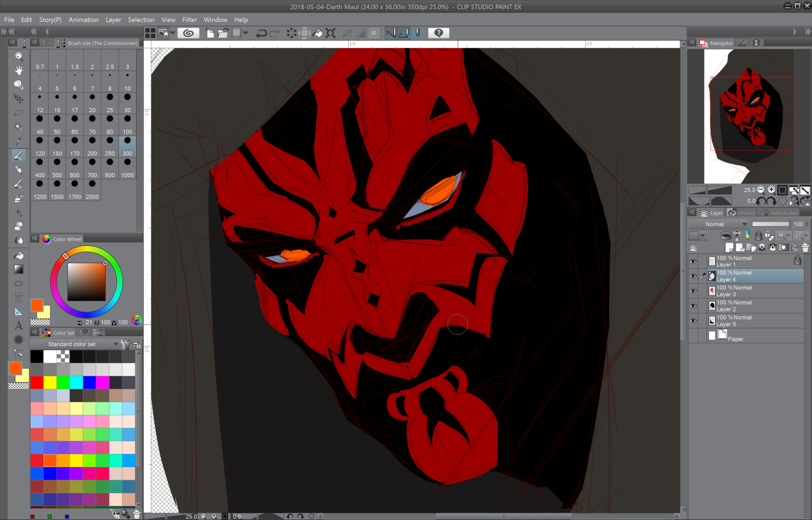Image resolution: width=812 pixels, height=520 pixels.
Task: Choose brush size 100
Action: tap(127, 124)
